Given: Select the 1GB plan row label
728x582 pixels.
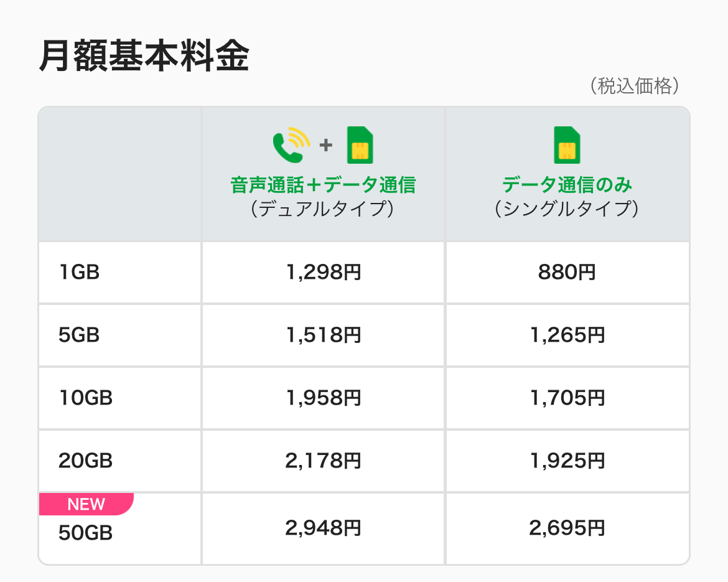Looking at the screenshot, I should point(79,272).
